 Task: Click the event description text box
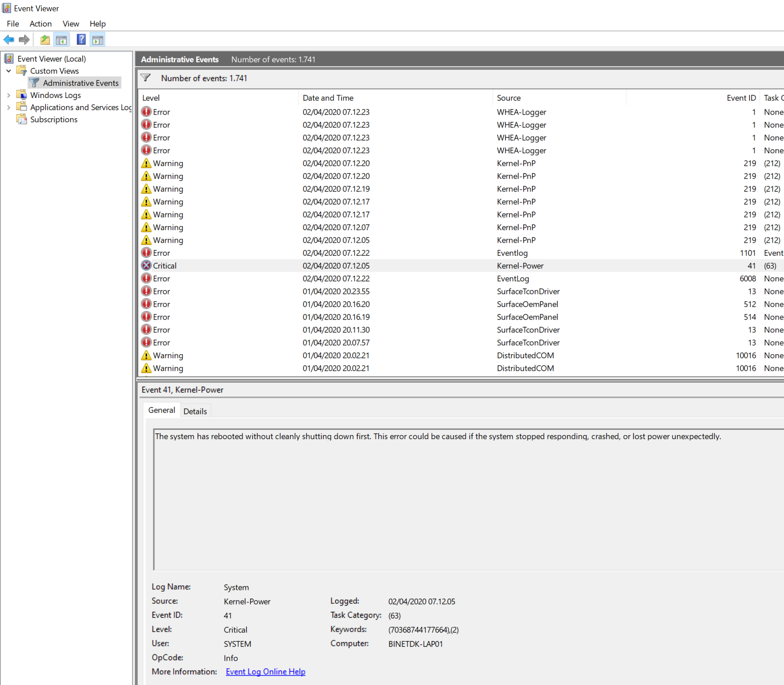click(x=468, y=500)
